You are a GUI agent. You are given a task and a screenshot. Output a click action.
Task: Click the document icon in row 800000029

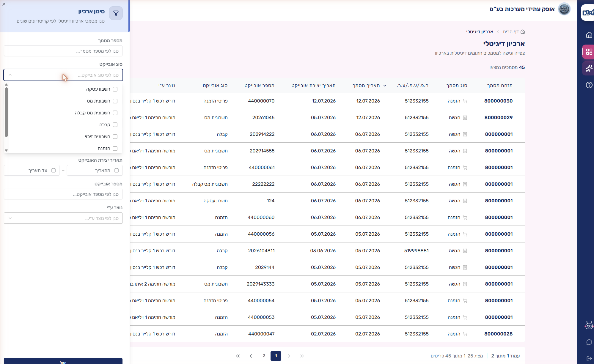pyautogui.click(x=465, y=118)
